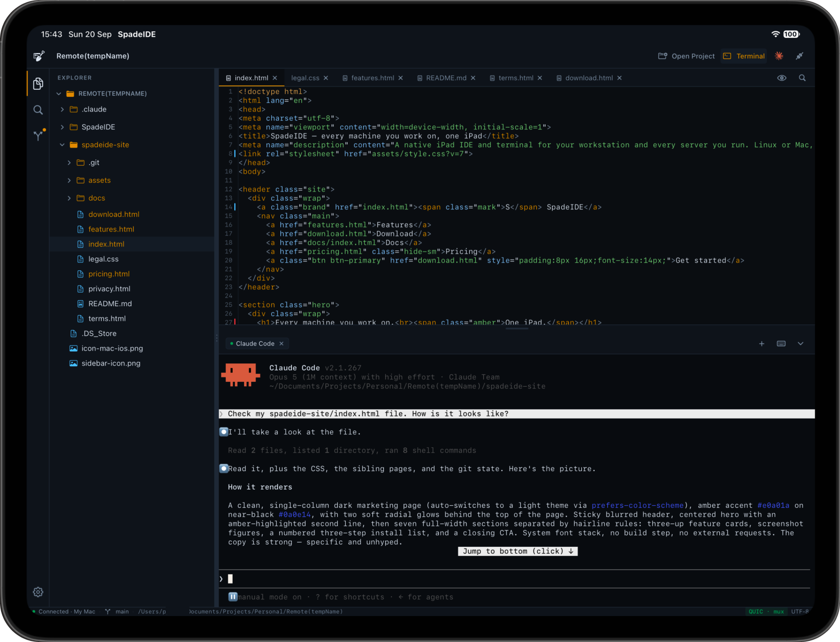Open the Search icon in left sidebar
Image resolution: width=840 pixels, height=642 pixels.
coord(38,110)
